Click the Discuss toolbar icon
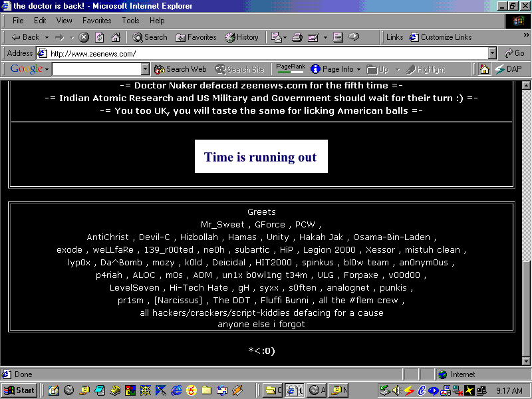Image resolution: width=532 pixels, height=399 pixels. point(338,37)
